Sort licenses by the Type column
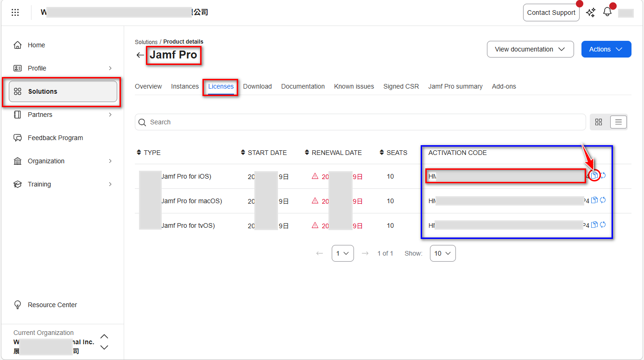The width and height of the screenshot is (644, 360). coord(149,153)
